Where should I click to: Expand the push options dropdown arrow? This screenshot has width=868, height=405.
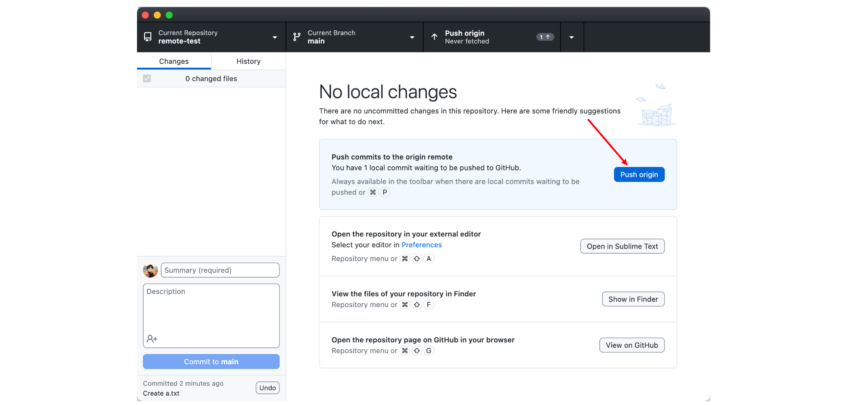point(571,37)
